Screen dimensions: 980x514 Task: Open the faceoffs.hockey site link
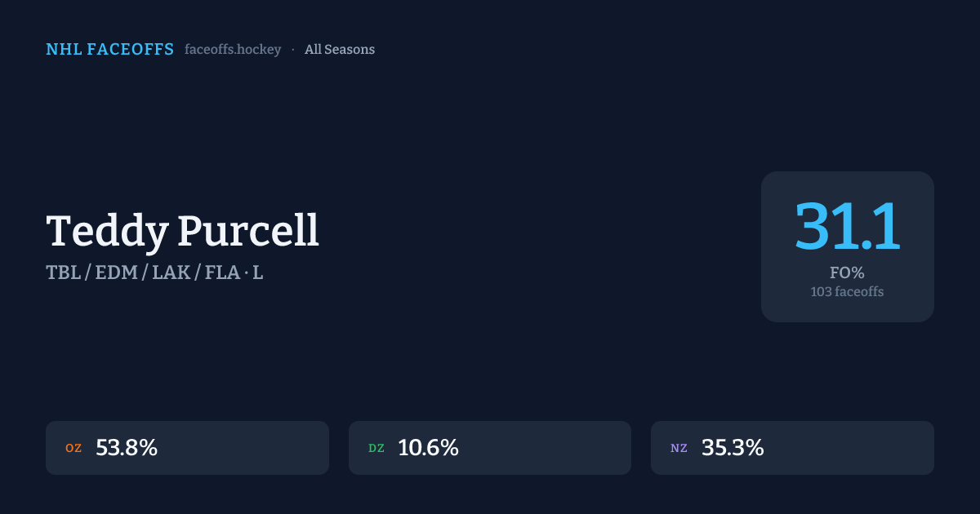pos(233,50)
